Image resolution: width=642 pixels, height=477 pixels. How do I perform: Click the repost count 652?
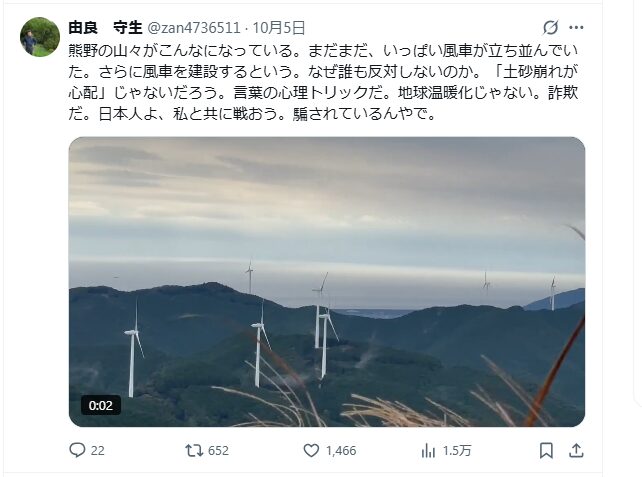coord(218,451)
